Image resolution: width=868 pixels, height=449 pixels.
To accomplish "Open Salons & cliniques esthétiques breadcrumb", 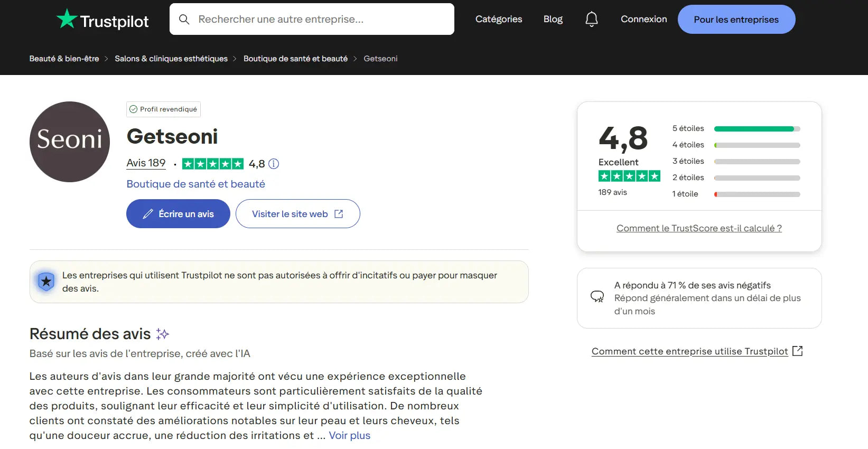I will pos(171,59).
